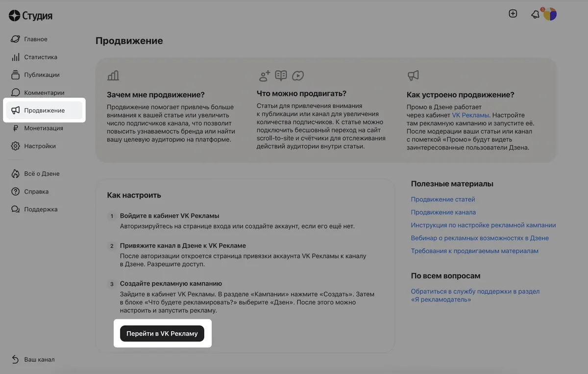Screen dimensions: 588x374
Task: Click the speech bubble icon beside Комментарии
Action: point(15,93)
